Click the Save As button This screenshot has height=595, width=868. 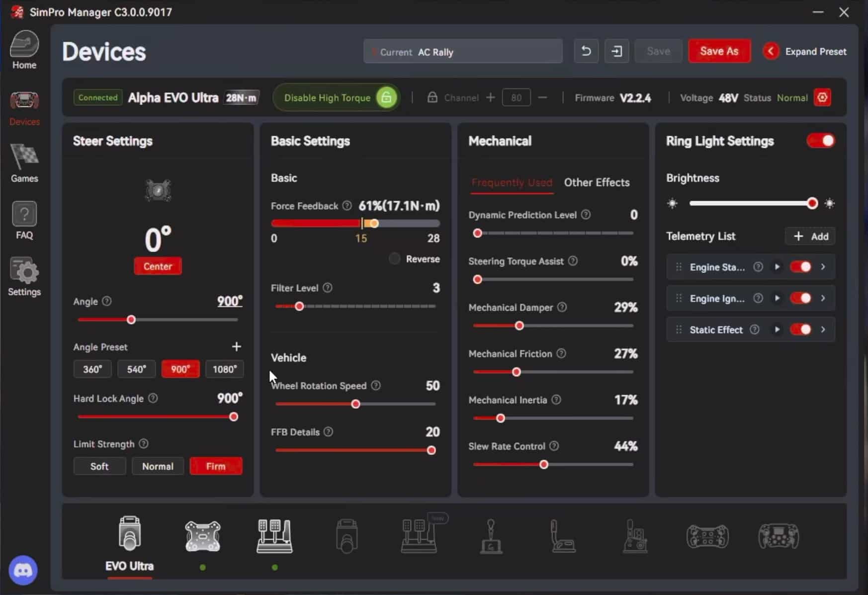(719, 51)
